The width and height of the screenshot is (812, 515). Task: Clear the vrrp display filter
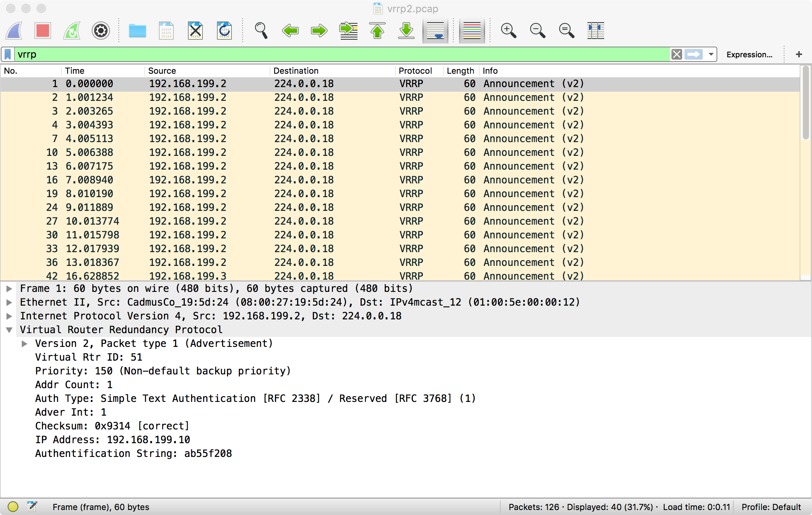click(x=677, y=54)
